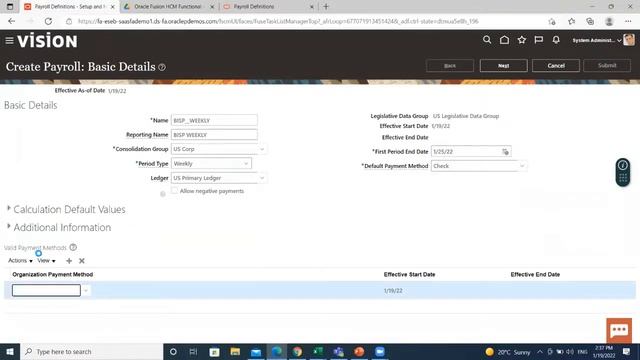The width and height of the screenshot is (640, 360).
Task: Open the Actions menu in payment methods
Action: [20, 260]
